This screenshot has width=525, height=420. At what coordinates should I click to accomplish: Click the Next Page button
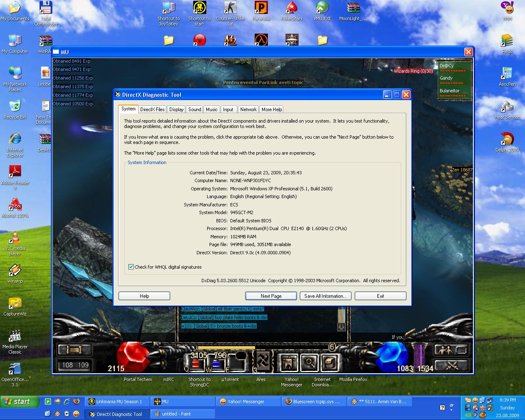click(271, 296)
